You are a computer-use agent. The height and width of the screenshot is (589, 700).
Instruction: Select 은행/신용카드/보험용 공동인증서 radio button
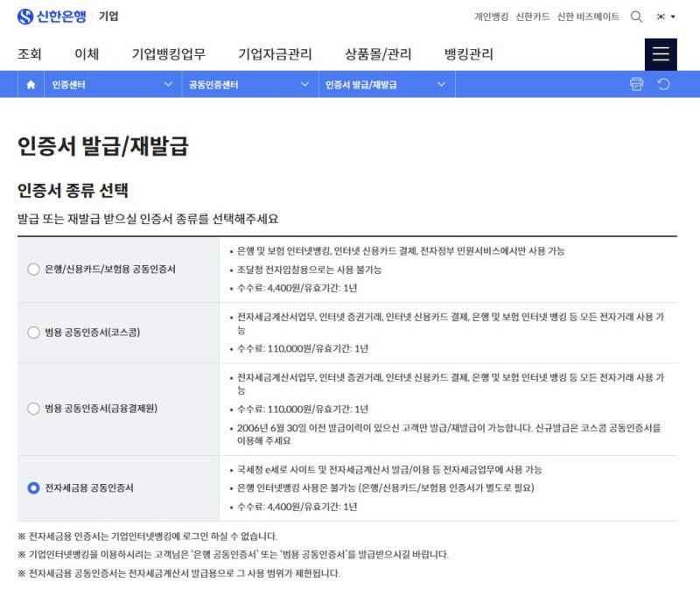[33, 270]
